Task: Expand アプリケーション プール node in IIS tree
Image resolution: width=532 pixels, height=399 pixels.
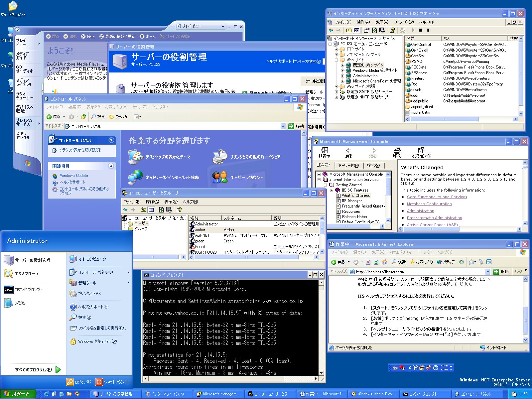Action: coord(336,55)
